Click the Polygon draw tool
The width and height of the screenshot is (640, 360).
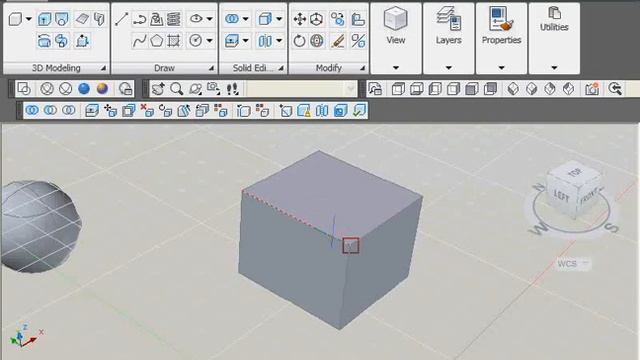click(157, 41)
